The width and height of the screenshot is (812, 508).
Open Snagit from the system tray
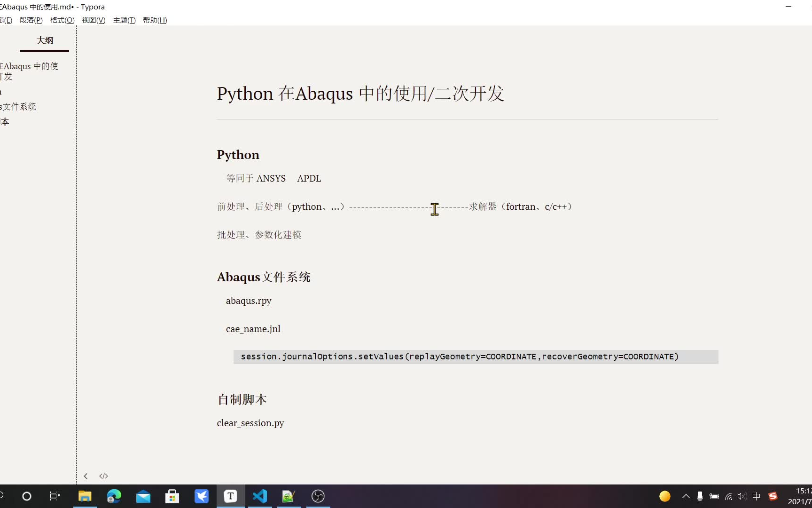pyautogui.click(x=773, y=496)
